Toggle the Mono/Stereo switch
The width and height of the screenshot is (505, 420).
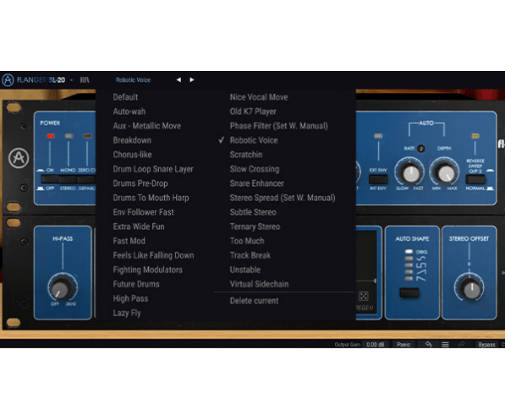pos(68,179)
